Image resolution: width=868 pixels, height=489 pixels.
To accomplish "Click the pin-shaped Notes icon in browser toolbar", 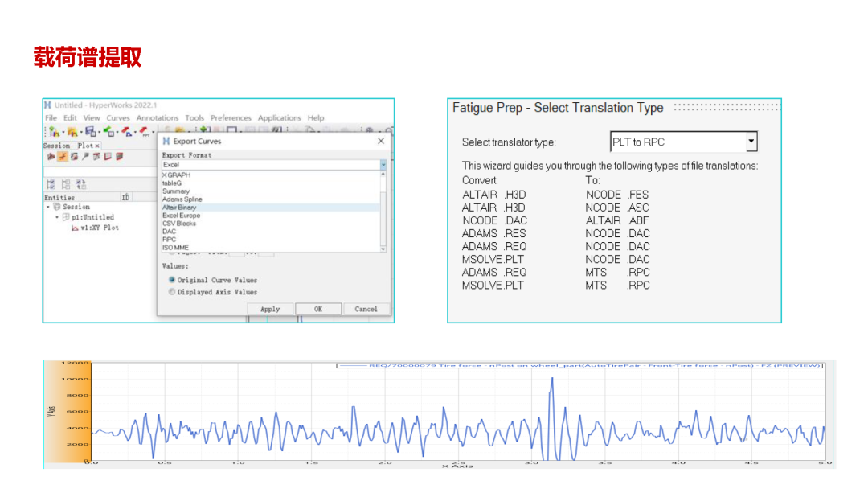I will tap(85, 157).
